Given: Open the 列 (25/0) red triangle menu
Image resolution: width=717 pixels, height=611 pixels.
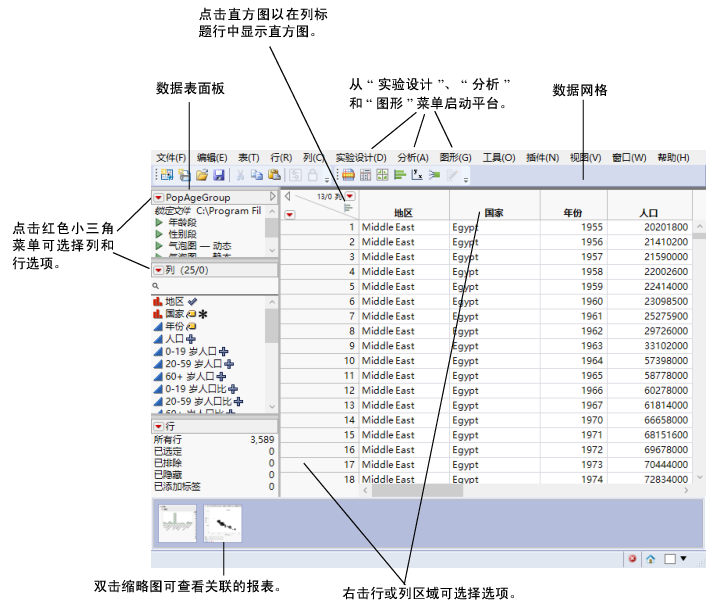Looking at the screenshot, I should (x=158, y=270).
